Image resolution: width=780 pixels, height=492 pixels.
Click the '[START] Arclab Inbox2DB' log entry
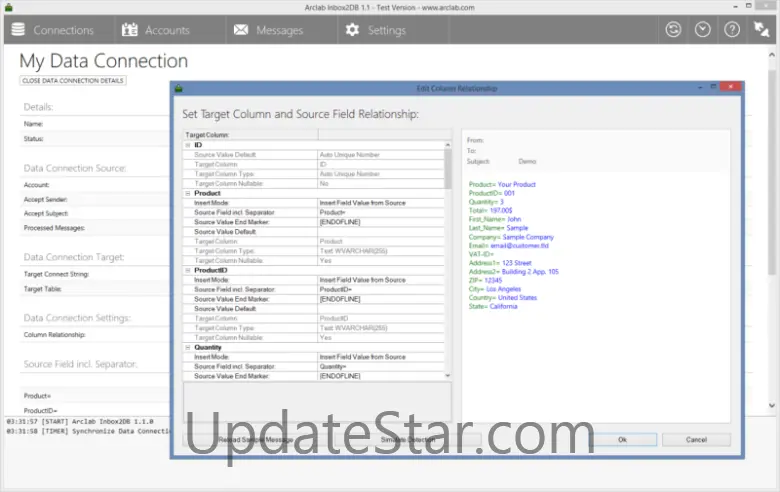(x=80, y=422)
